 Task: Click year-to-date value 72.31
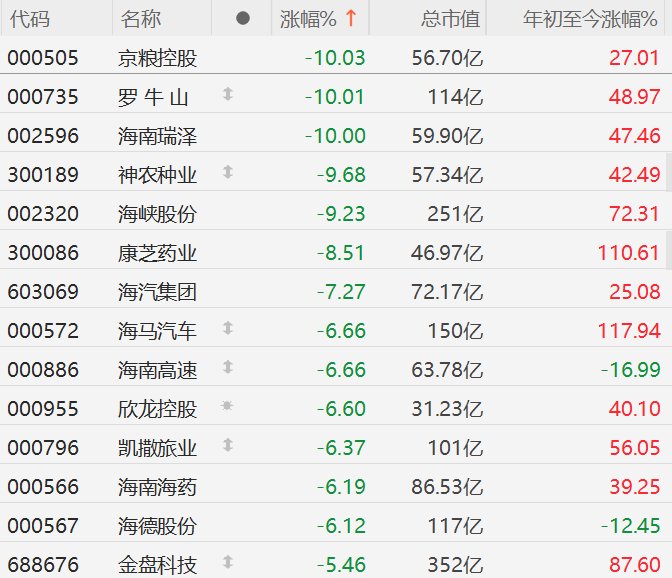pos(634,214)
